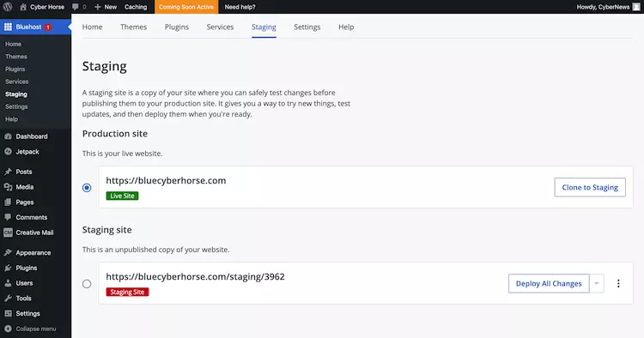This screenshot has height=338, width=644.
Task: Switch to the Services tab
Action: point(220,27)
